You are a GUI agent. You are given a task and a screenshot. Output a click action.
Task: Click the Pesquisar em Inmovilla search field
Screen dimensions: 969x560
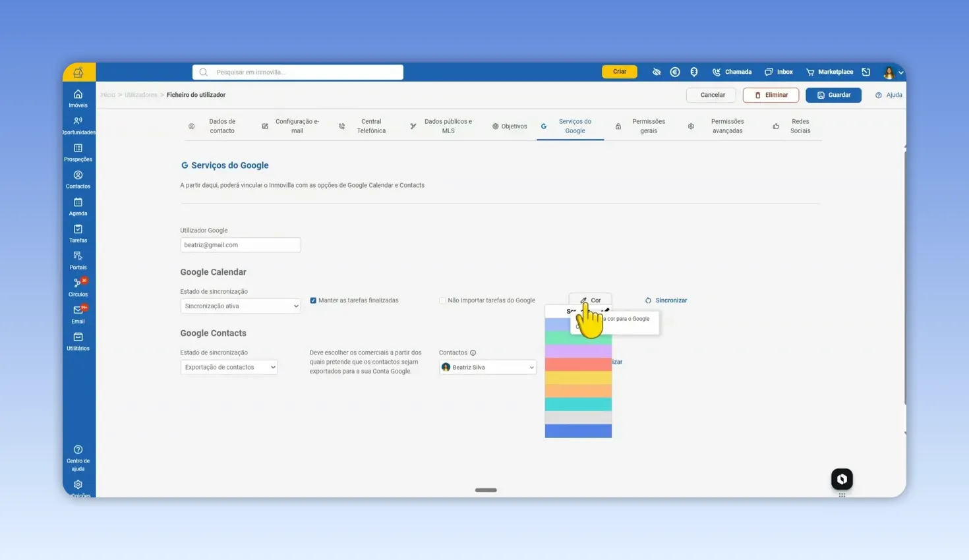coord(298,72)
